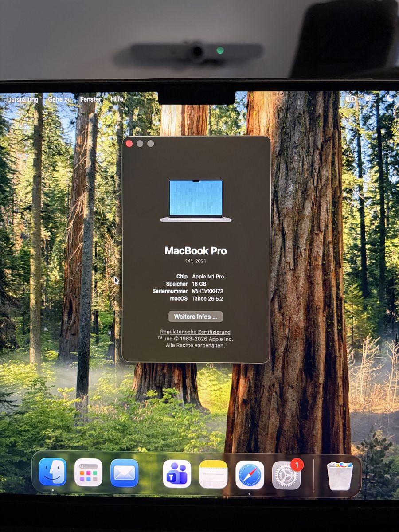Click the MacBook Pro title text
Image resolution: width=399 pixels, height=532 pixels.
(x=196, y=251)
